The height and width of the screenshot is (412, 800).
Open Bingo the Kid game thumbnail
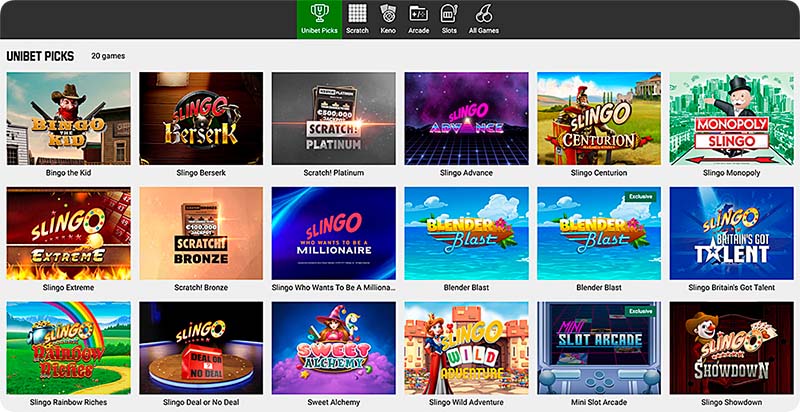pos(68,118)
